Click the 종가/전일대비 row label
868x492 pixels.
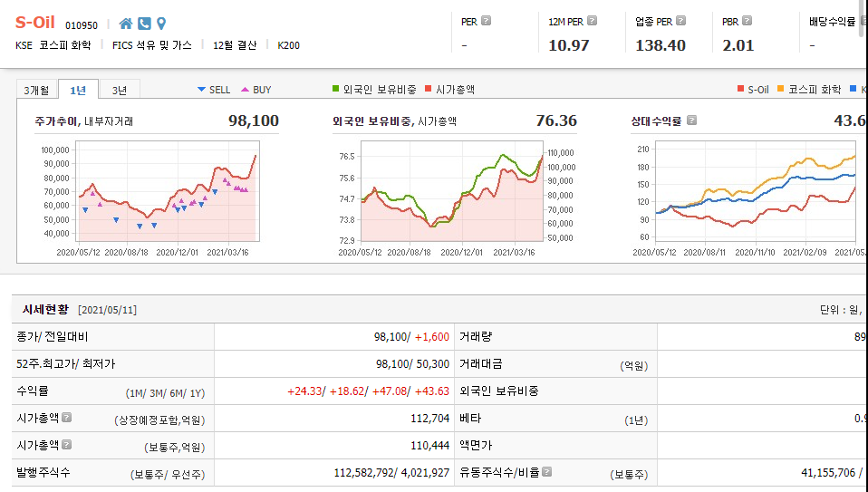52,336
